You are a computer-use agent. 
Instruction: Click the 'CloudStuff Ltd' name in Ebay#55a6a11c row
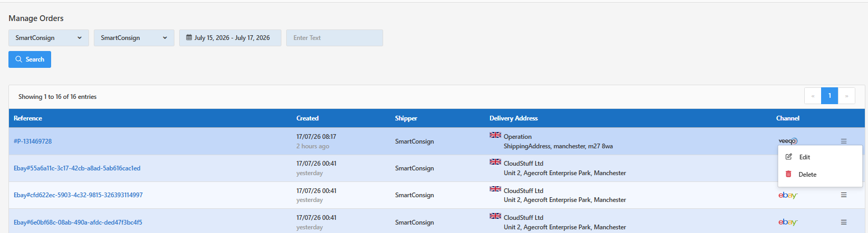[x=523, y=164]
